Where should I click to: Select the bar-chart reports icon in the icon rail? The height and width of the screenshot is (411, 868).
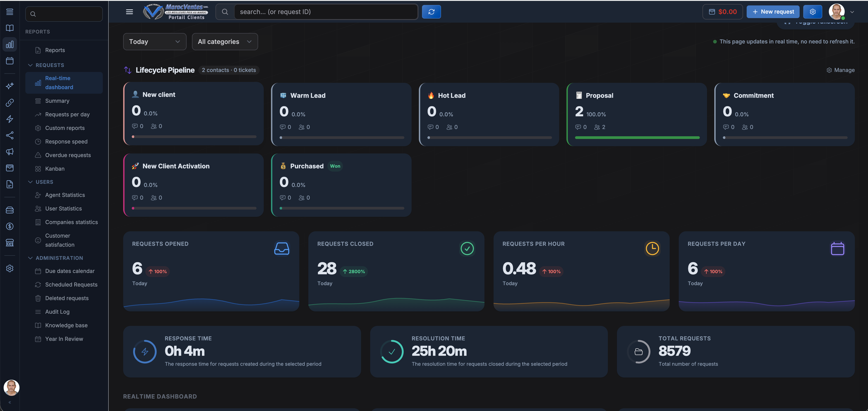pyautogui.click(x=10, y=44)
